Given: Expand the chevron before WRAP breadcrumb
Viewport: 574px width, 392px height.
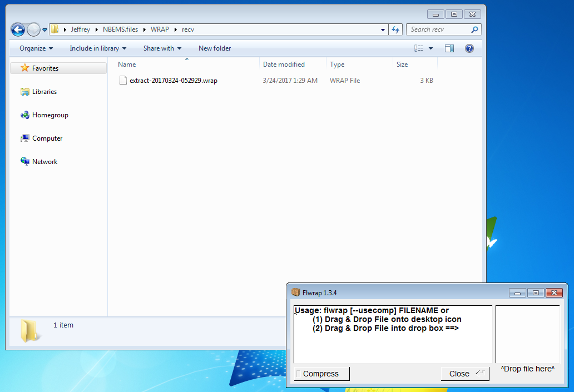Looking at the screenshot, I should pos(145,29).
